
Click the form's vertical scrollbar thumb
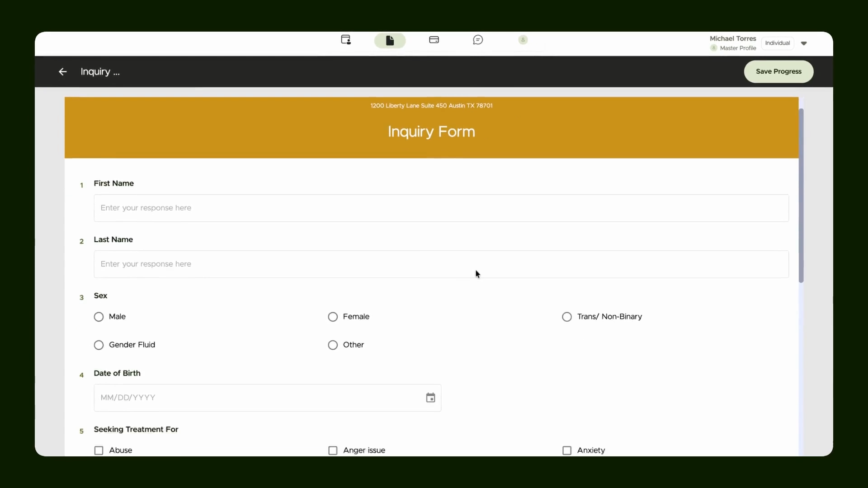click(x=801, y=195)
